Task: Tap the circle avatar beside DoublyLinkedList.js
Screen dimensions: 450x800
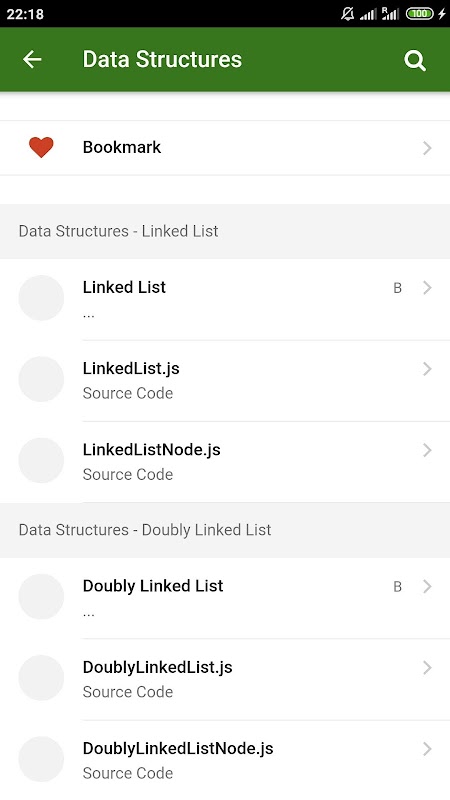Action: click(41, 678)
